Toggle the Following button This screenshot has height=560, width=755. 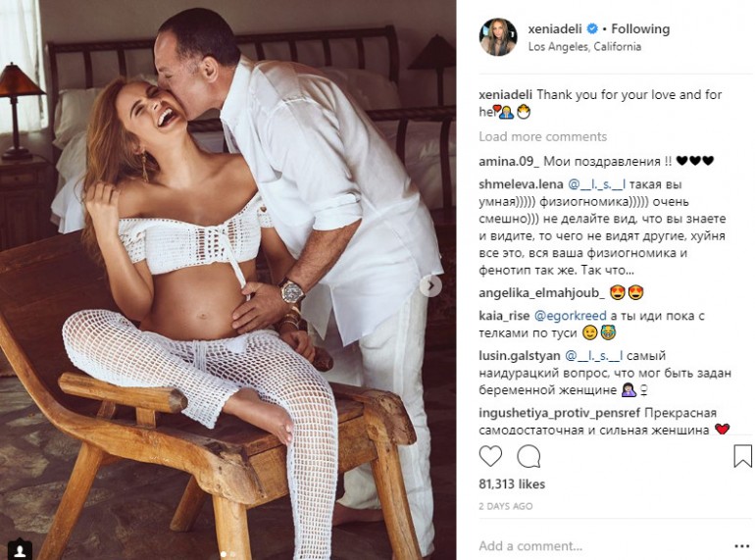(x=640, y=29)
